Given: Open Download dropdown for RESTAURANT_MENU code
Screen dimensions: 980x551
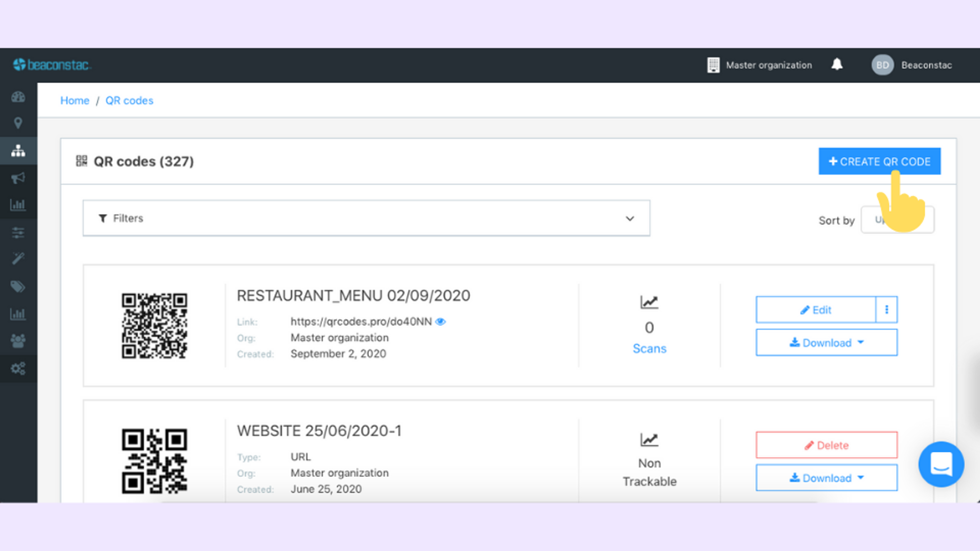Looking at the screenshot, I should (x=826, y=343).
